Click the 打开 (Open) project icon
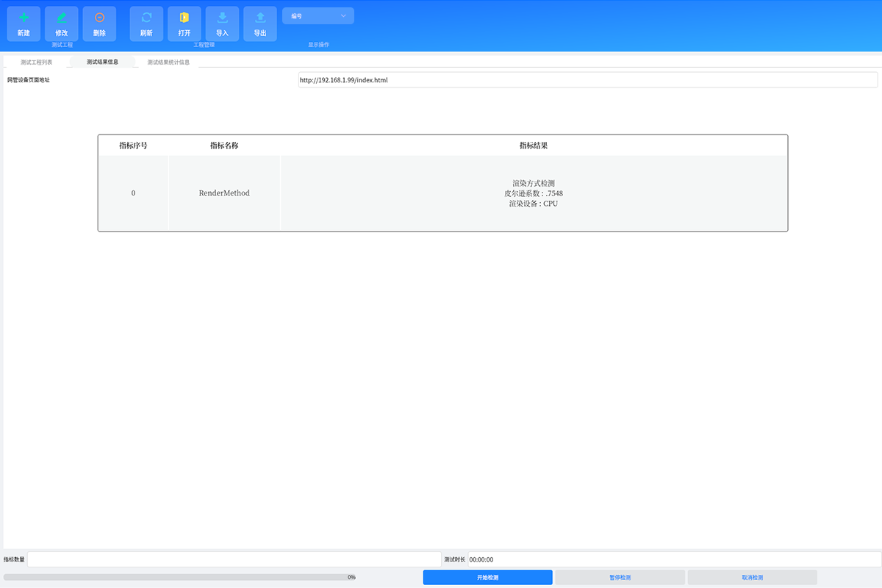 tap(184, 24)
